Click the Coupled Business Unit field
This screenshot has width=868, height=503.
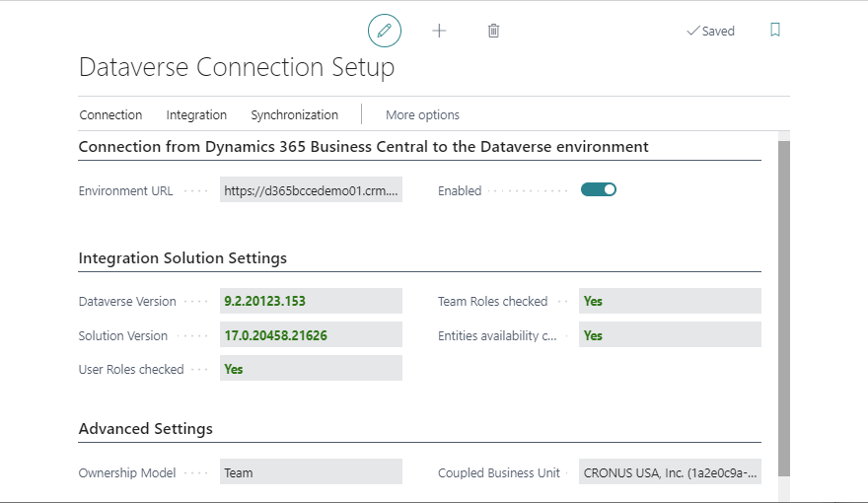click(670, 472)
